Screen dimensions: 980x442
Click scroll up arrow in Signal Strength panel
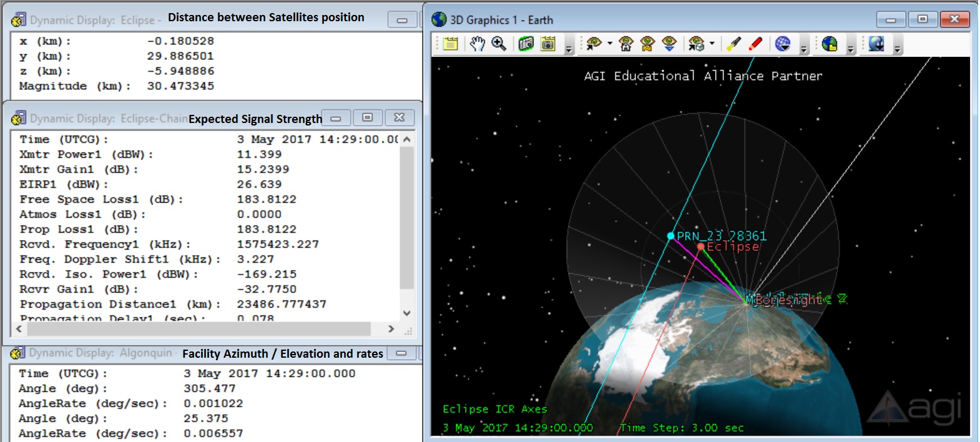(x=407, y=139)
